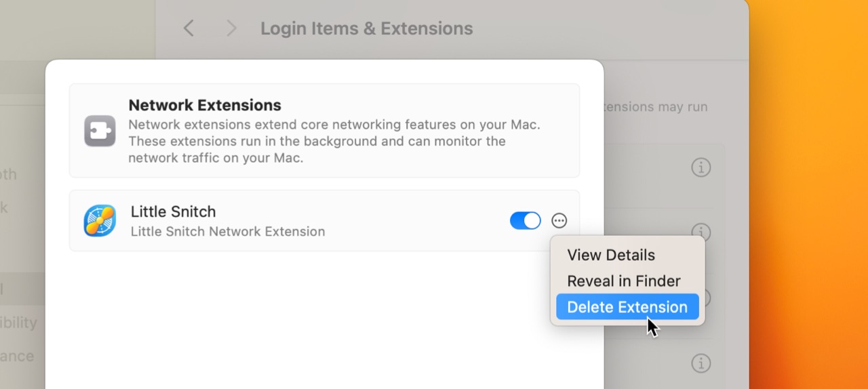
Task: Go forward using the right chevron
Action: (231, 28)
